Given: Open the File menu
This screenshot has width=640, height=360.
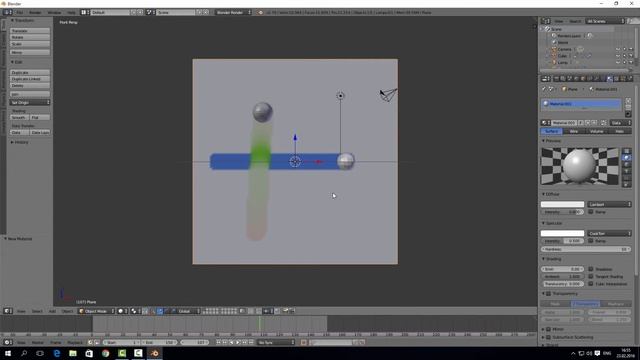Looking at the screenshot, I should coord(20,13).
